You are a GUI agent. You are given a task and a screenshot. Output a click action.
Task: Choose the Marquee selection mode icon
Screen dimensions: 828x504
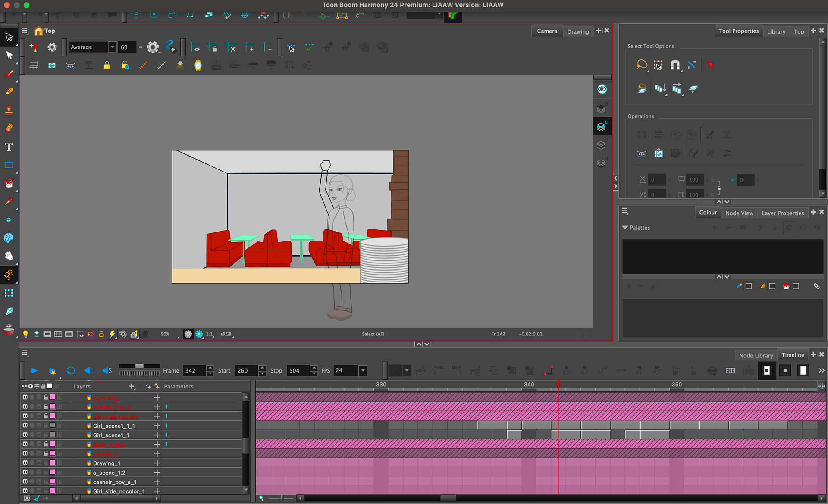[x=658, y=65]
